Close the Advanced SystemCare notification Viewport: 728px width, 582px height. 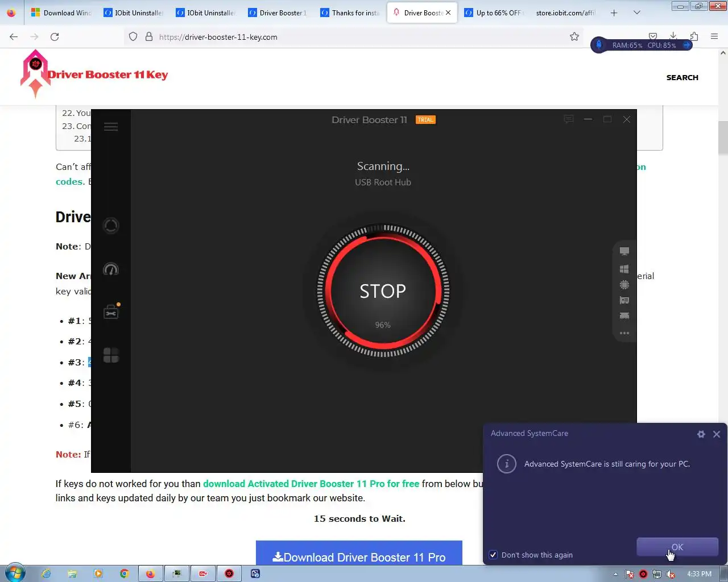[717, 434]
